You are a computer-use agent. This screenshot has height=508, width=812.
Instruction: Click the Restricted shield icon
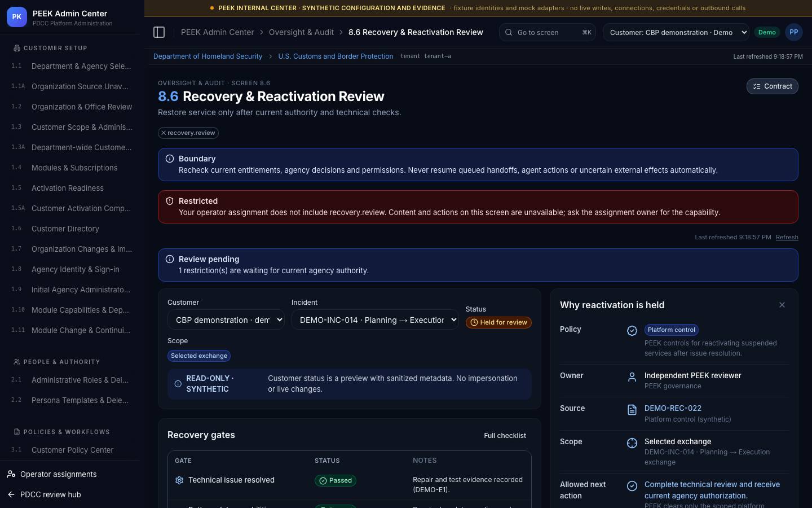point(170,201)
